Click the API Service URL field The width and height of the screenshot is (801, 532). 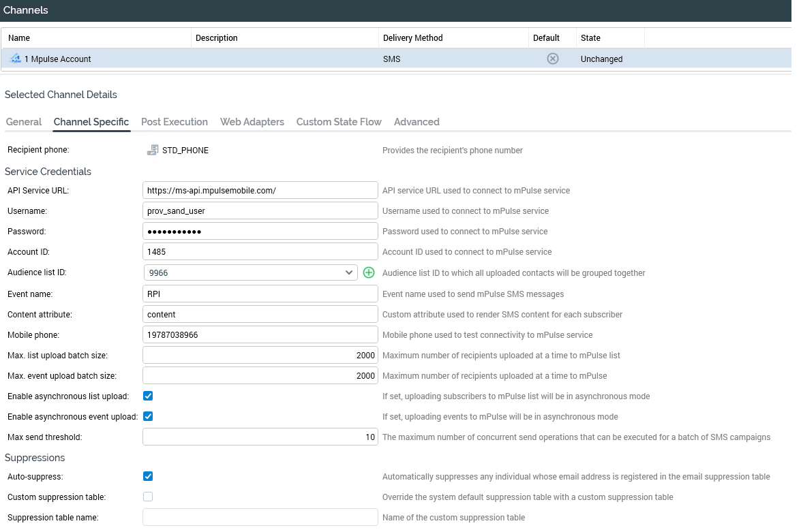pyautogui.click(x=260, y=191)
